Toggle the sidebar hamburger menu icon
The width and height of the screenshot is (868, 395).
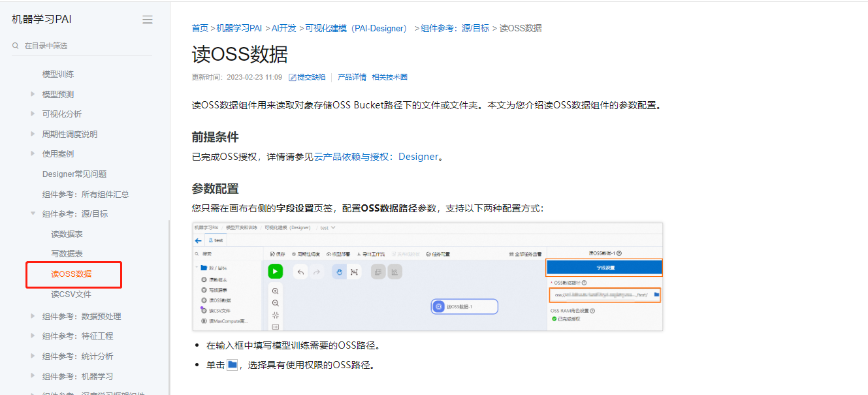point(148,20)
